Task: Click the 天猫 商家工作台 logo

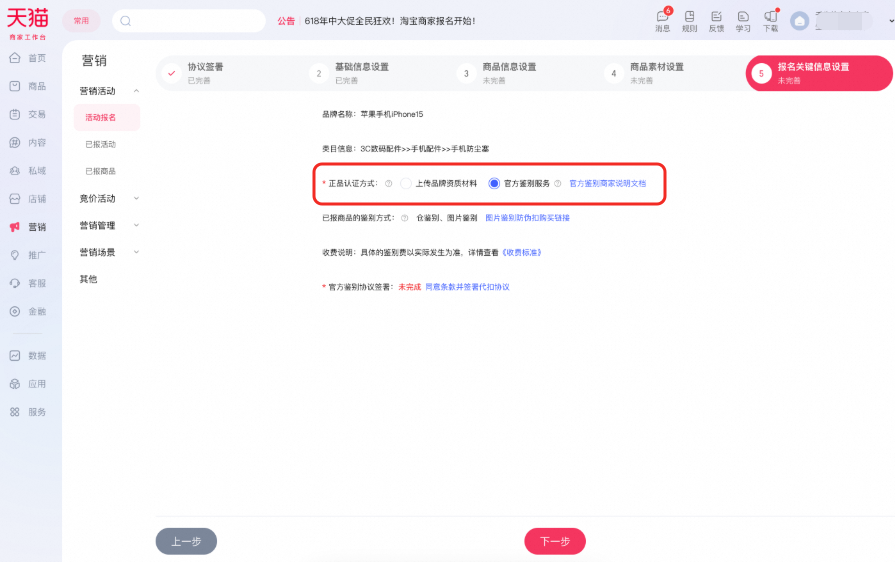Action: click(27, 23)
